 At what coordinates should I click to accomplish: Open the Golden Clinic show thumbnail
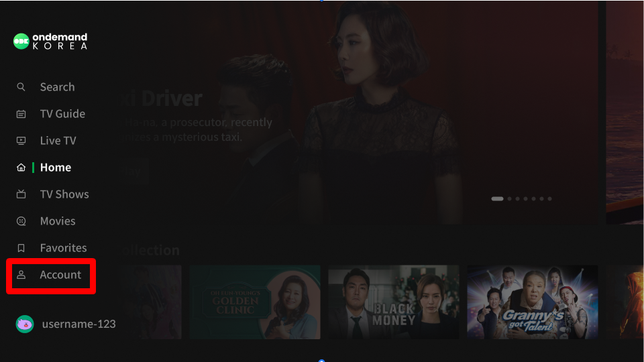[255, 302]
